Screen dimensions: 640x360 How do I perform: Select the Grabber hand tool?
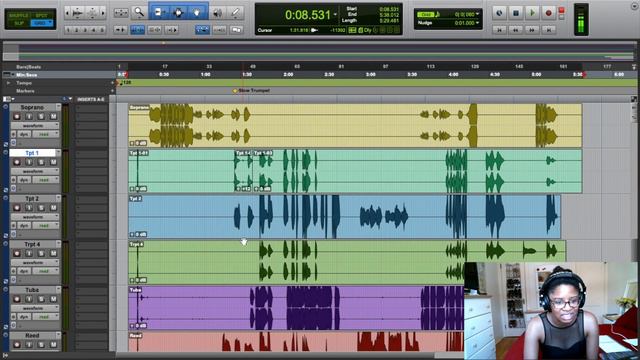click(197, 13)
